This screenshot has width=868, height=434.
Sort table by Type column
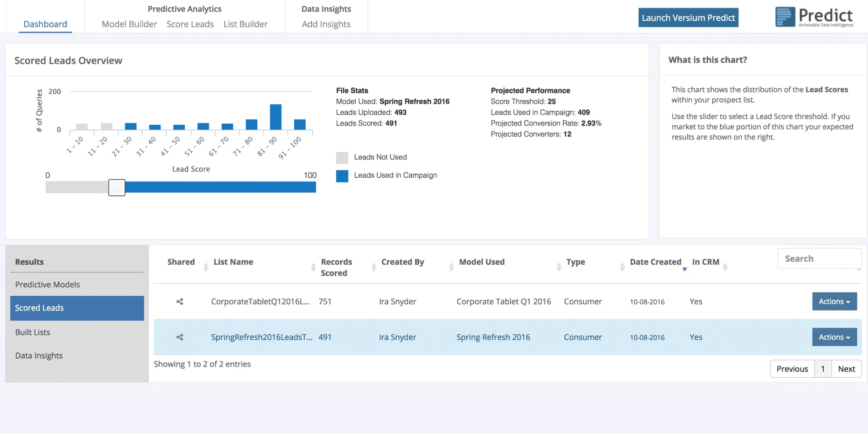point(576,262)
